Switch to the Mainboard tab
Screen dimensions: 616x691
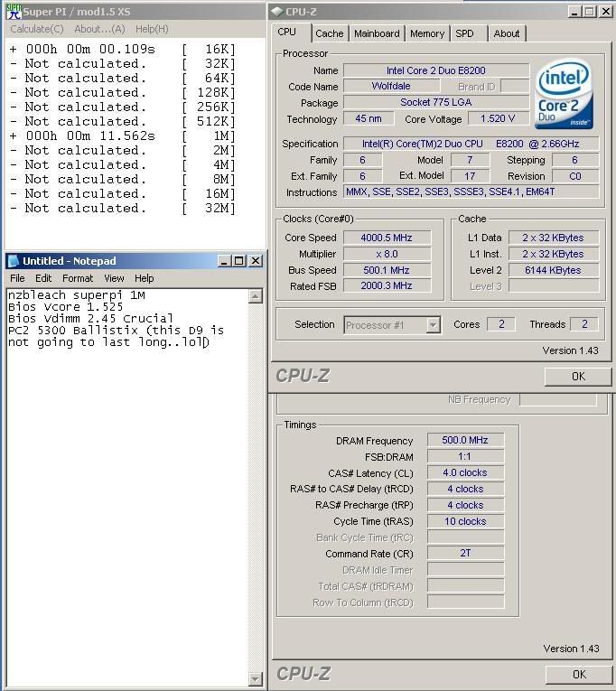(377, 33)
